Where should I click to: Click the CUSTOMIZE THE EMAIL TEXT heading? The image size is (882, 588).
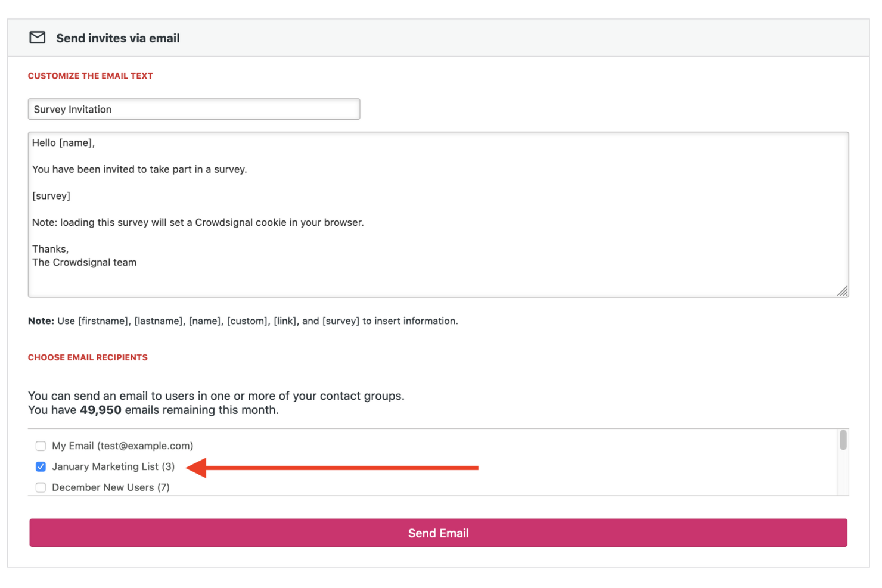pos(90,76)
